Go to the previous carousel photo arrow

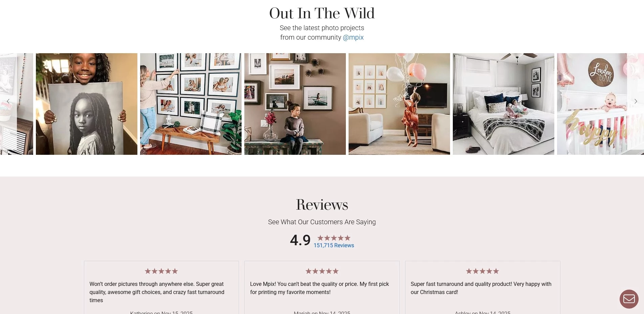[8, 101]
